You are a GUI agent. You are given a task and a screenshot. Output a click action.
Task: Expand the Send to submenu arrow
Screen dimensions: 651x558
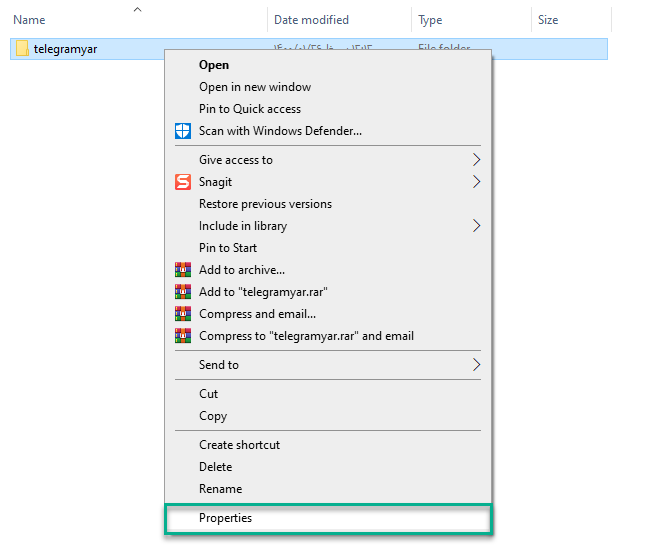click(x=476, y=365)
